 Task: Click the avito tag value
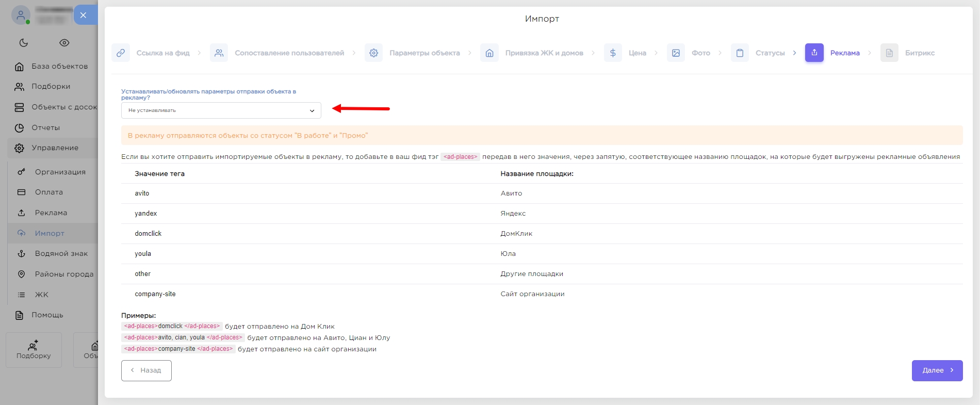(x=142, y=193)
